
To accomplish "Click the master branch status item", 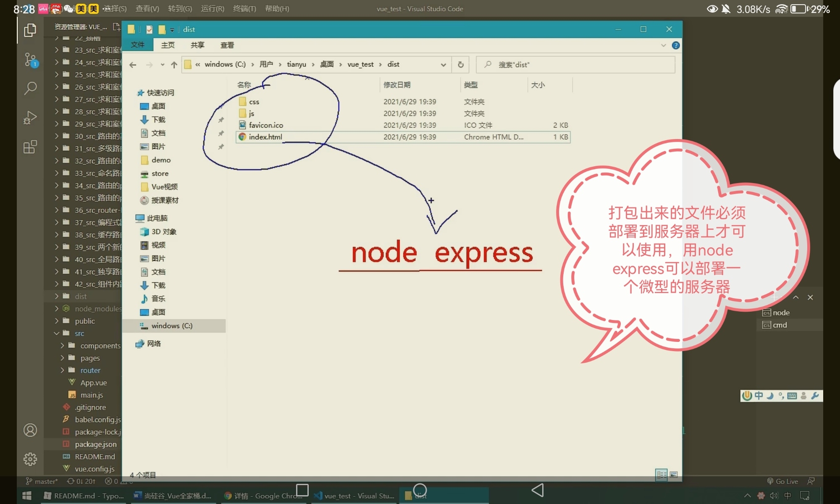I will click(x=42, y=481).
